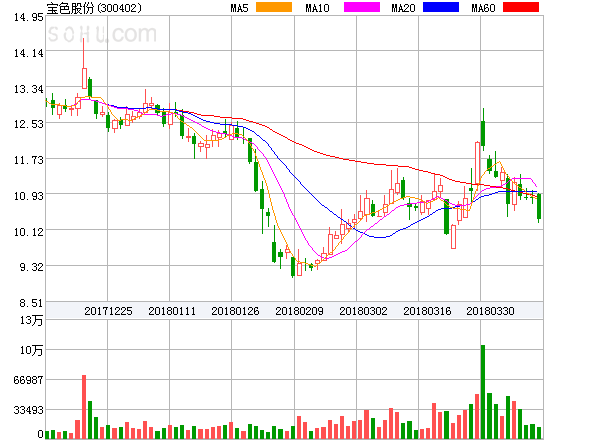Screen dimensions: 600x440
Task: Click the price axis label 10.93
Action: click(x=29, y=196)
